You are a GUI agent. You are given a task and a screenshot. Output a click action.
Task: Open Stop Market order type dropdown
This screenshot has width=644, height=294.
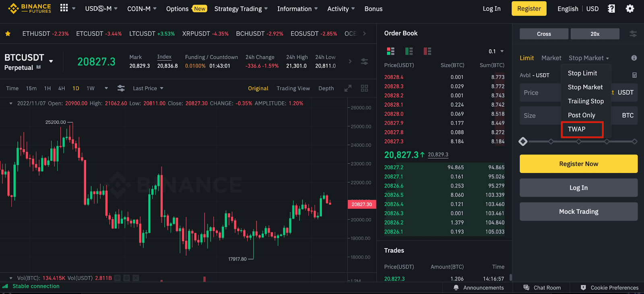point(588,58)
